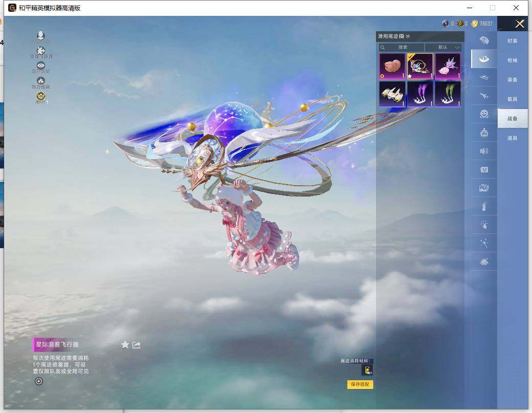Open the voice pack sound icon
This screenshot has height=413, width=532.
pyautogui.click(x=484, y=151)
